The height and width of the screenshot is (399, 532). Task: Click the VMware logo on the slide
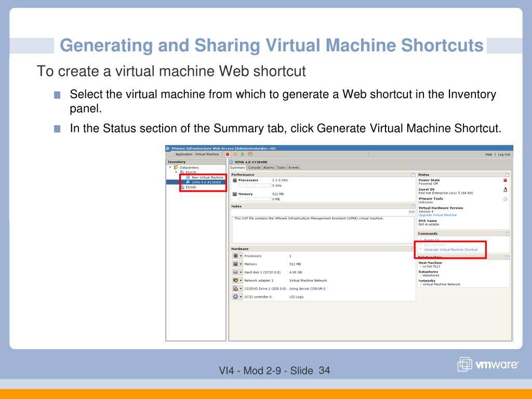(x=488, y=364)
